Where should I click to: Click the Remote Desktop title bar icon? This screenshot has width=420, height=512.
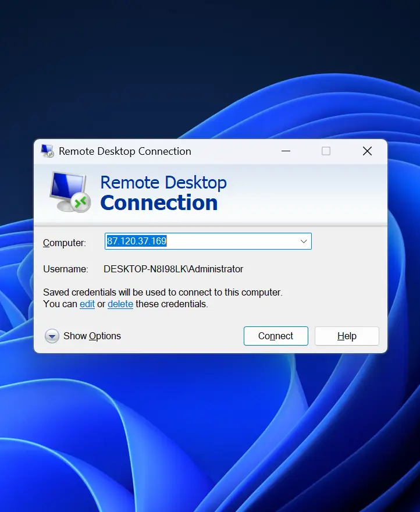coord(47,151)
